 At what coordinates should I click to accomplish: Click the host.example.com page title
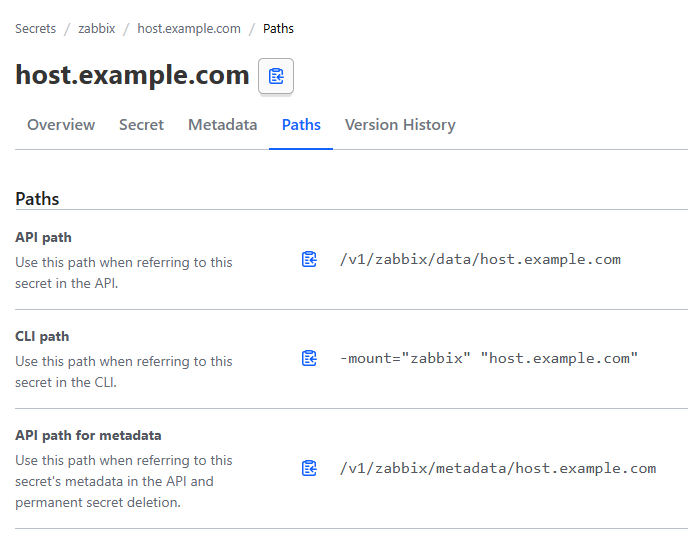(133, 75)
